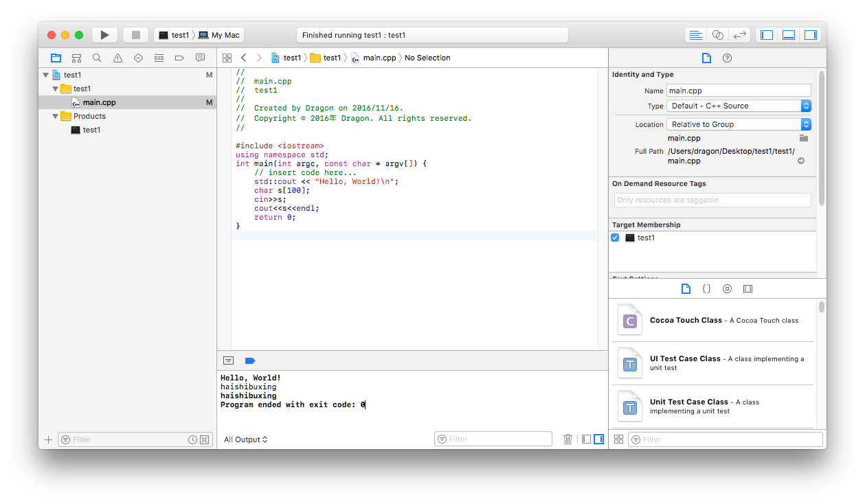The width and height of the screenshot is (865, 504).
Task: Click test1 folder in jump bar
Action: 326,58
